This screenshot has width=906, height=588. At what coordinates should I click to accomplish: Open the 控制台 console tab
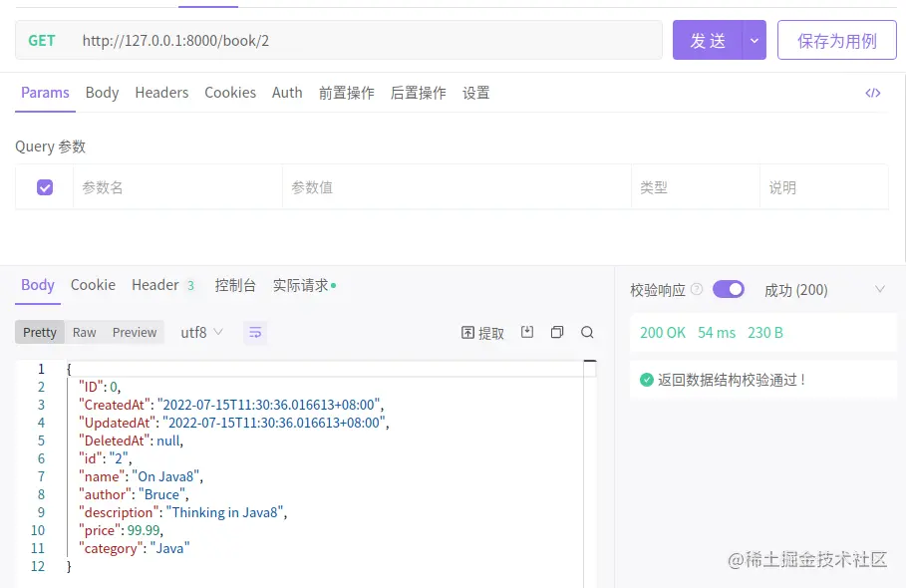click(235, 285)
